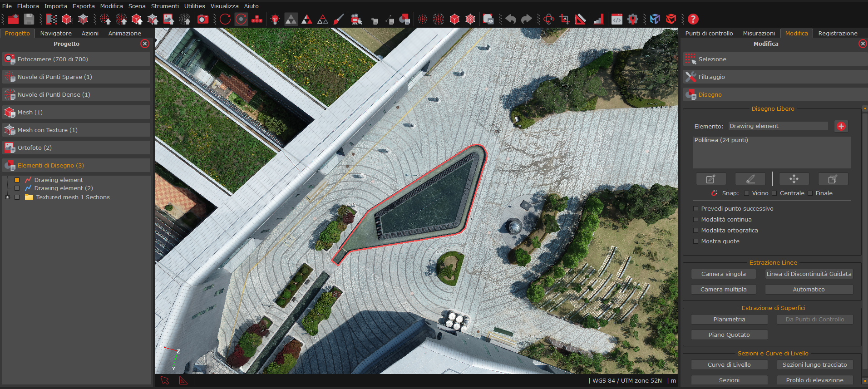Viewport: 868px width, 389px height.
Task: Click the image with arrow toolbar icon
Action: [168, 19]
